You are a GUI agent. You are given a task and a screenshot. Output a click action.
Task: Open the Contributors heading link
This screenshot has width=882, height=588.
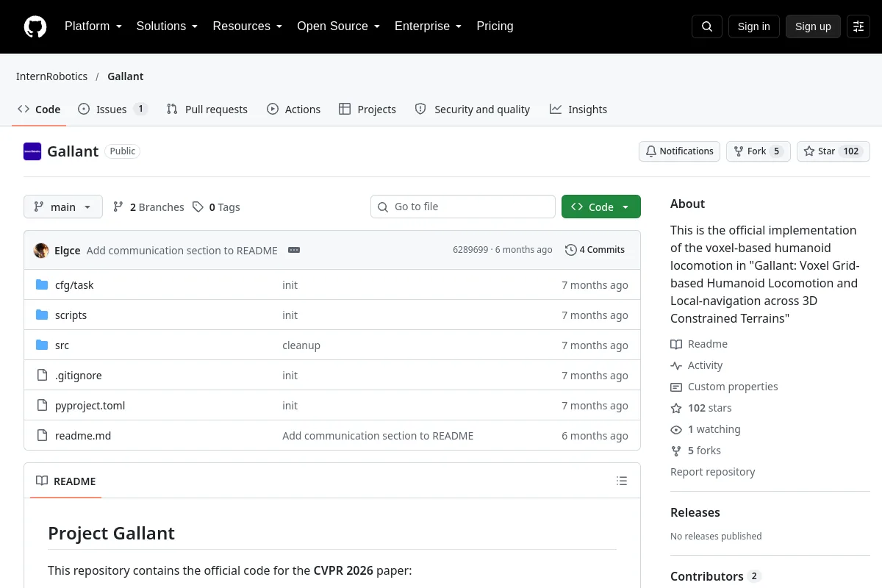[x=715, y=576]
